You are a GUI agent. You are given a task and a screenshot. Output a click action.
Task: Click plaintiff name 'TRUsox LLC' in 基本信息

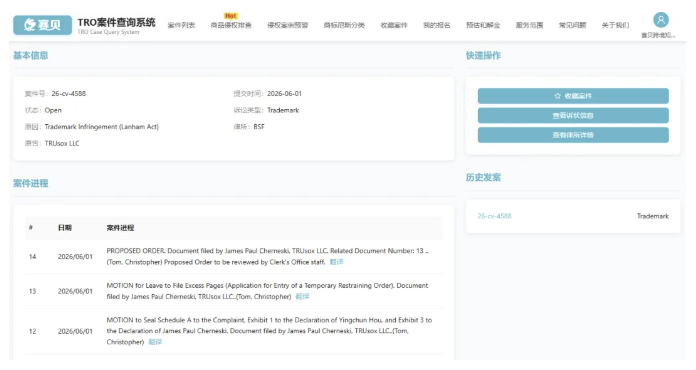tap(62, 143)
